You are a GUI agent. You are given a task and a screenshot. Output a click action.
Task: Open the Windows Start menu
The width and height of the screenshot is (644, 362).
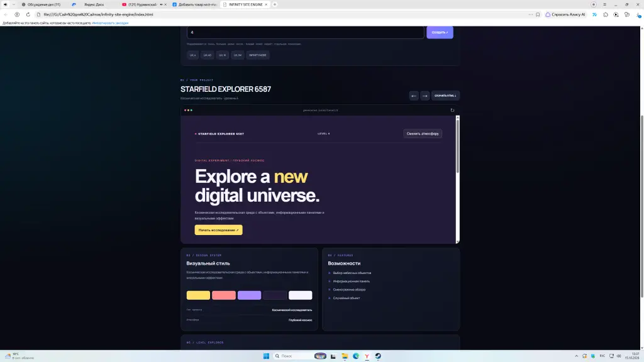(266, 356)
